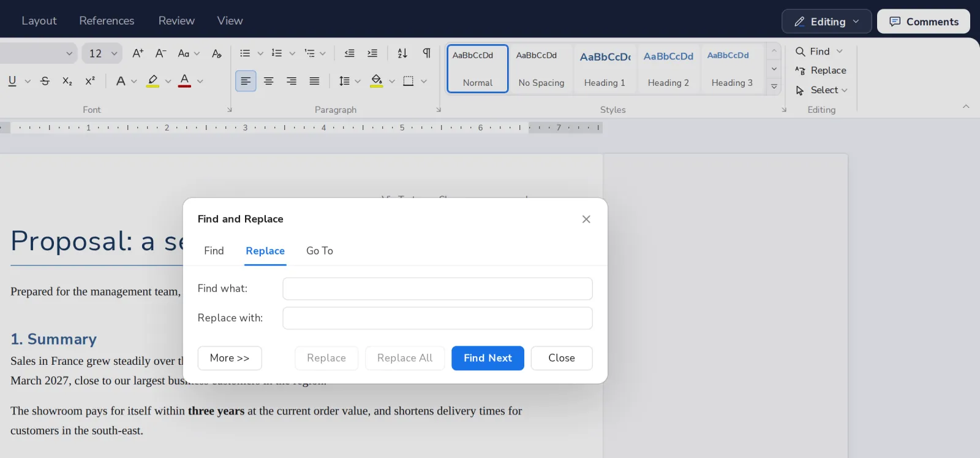Open the Review ribbon tab
This screenshot has width=980, height=458.
[176, 21]
